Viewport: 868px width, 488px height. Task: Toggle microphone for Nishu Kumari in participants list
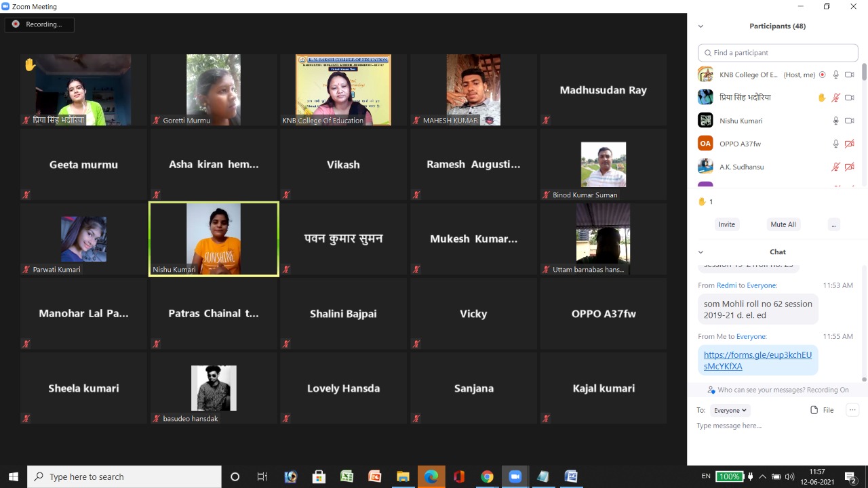point(835,121)
